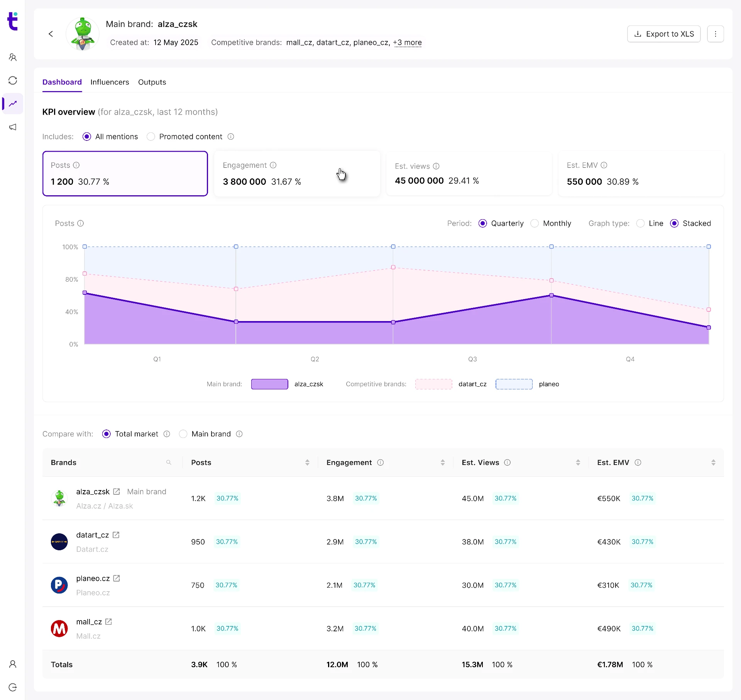Click info icon next to Main brand option
741x700 pixels.
click(239, 434)
